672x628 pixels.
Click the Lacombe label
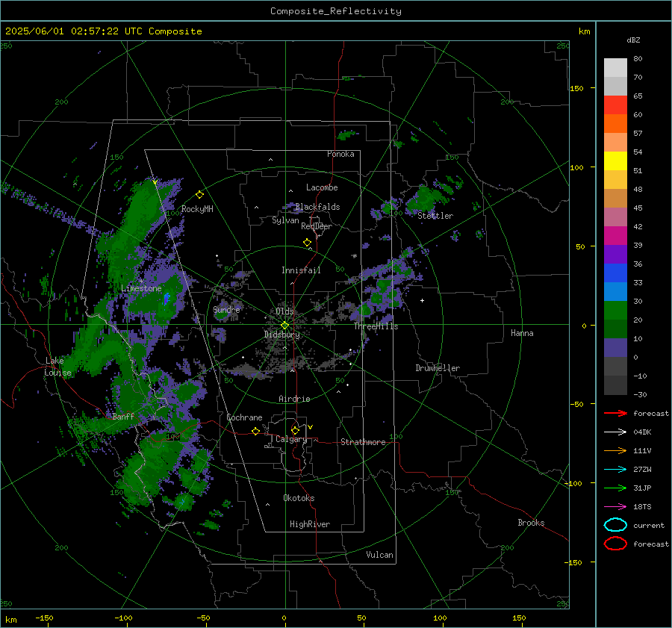coord(322,187)
